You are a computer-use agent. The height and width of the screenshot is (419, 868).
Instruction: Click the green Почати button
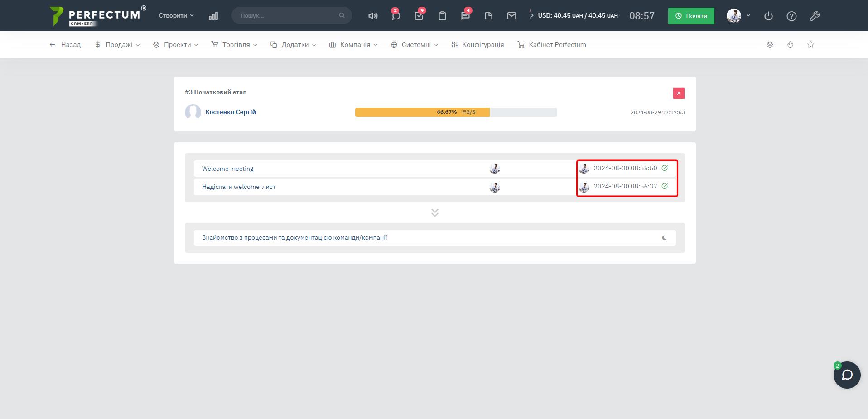691,16
